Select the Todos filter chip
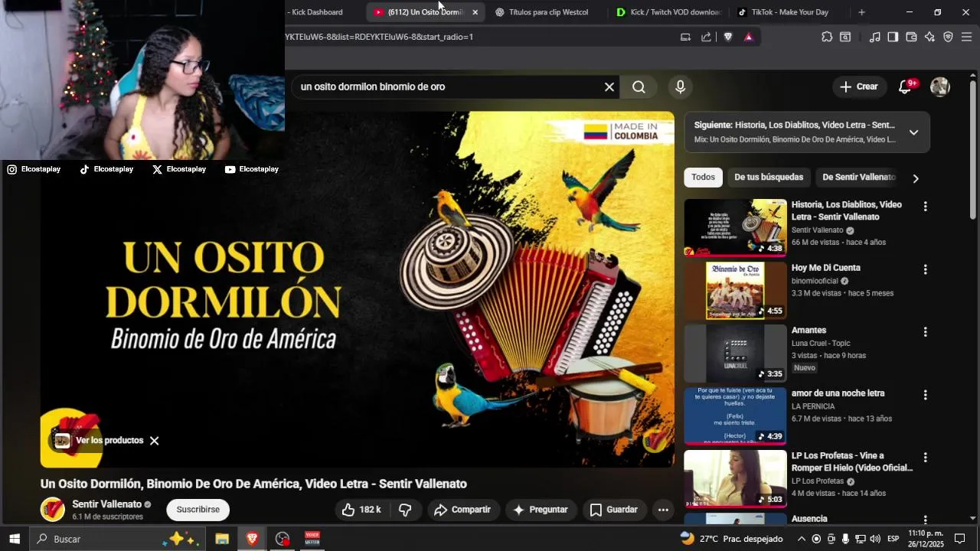Viewport: 980px width, 551px height. pos(703,178)
